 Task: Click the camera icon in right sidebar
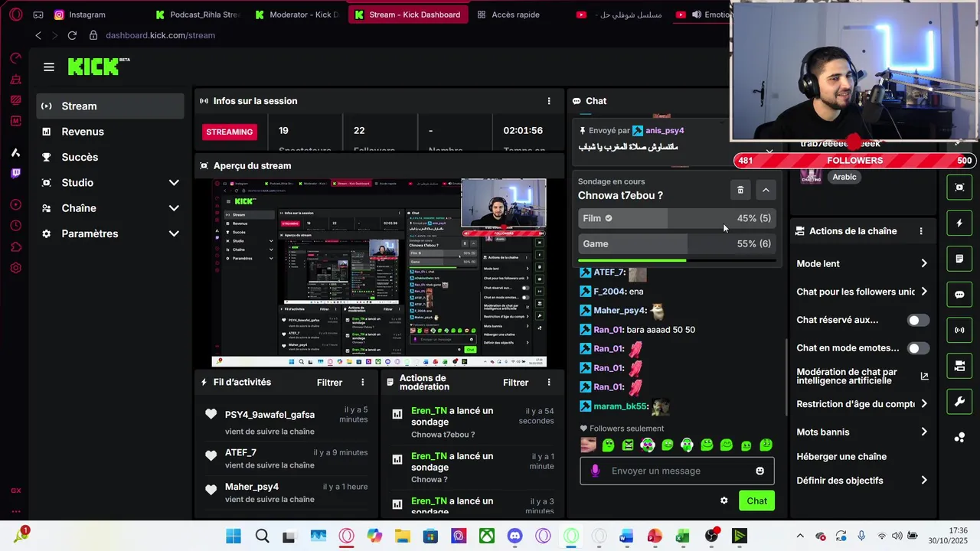pyautogui.click(x=959, y=366)
